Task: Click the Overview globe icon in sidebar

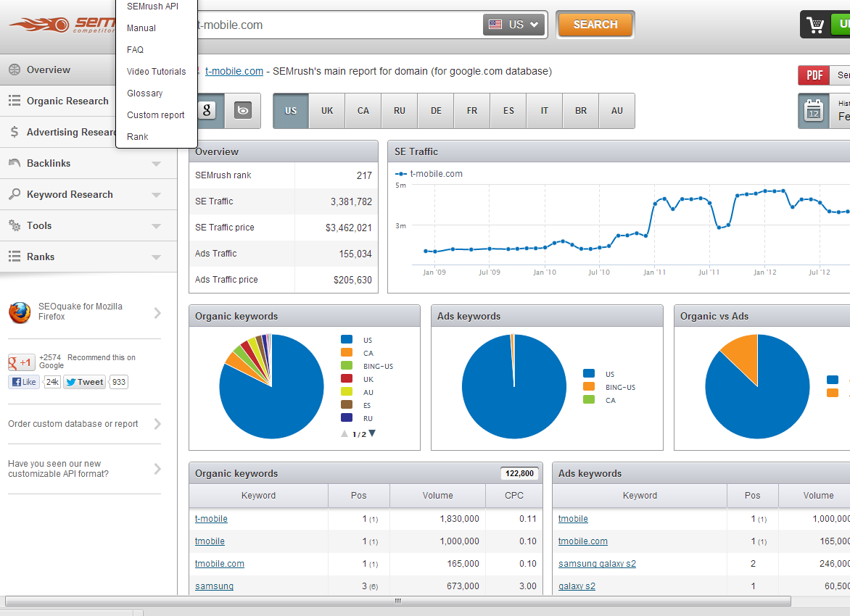Action: pos(15,70)
